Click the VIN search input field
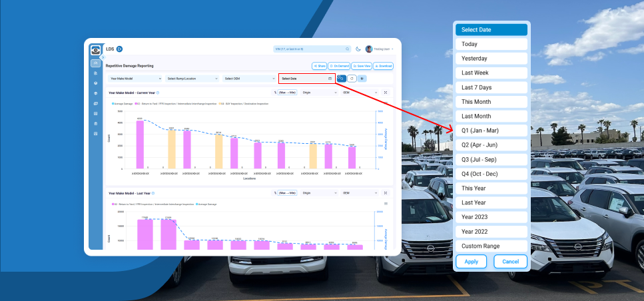The height and width of the screenshot is (301, 644). tap(311, 49)
